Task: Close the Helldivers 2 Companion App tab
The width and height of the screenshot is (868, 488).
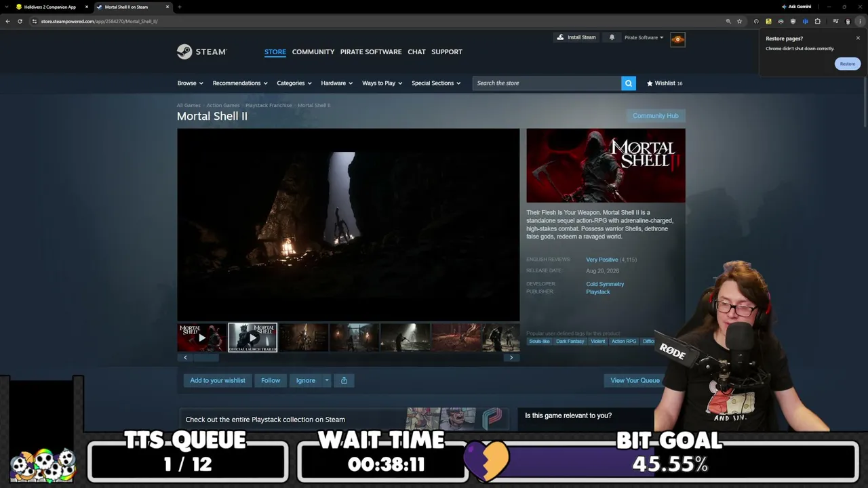Action: click(x=87, y=7)
